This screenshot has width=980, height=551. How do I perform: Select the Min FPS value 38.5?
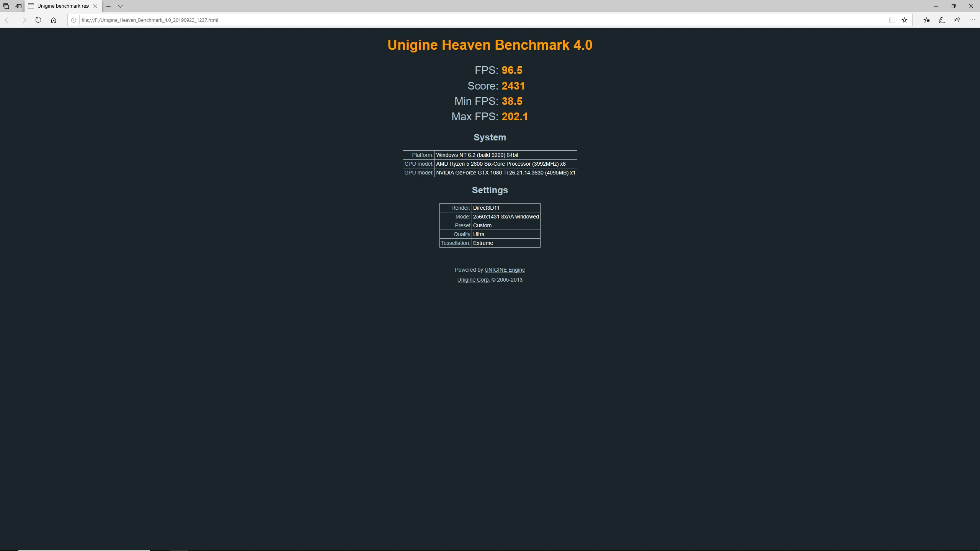click(512, 101)
